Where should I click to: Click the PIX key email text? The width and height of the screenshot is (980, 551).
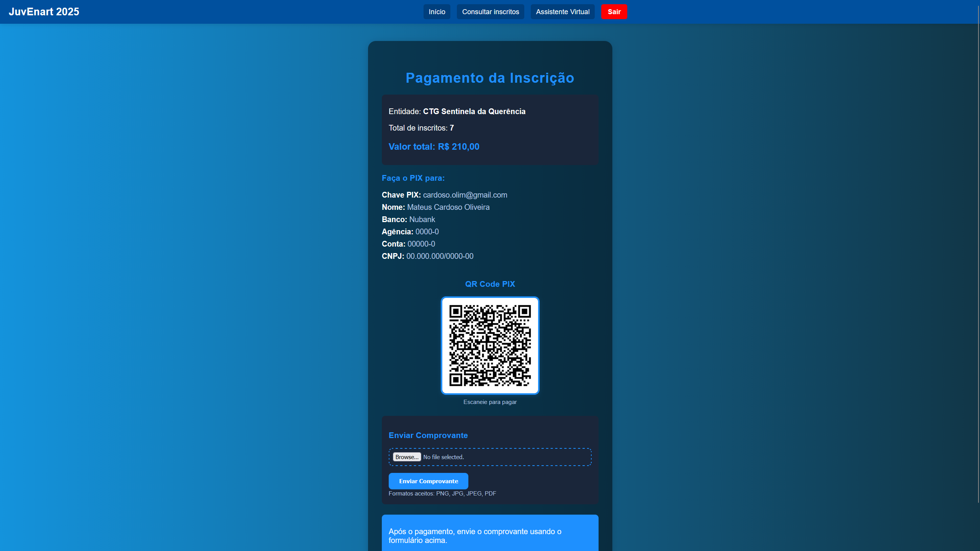pos(465,195)
